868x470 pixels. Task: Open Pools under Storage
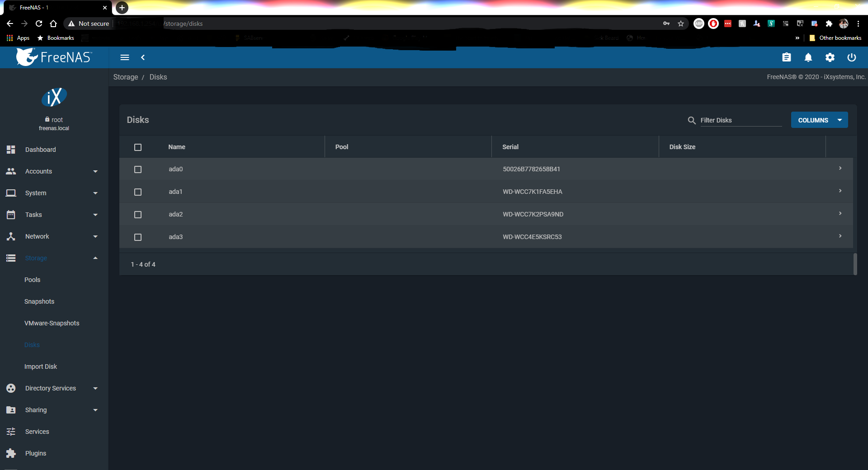point(33,280)
